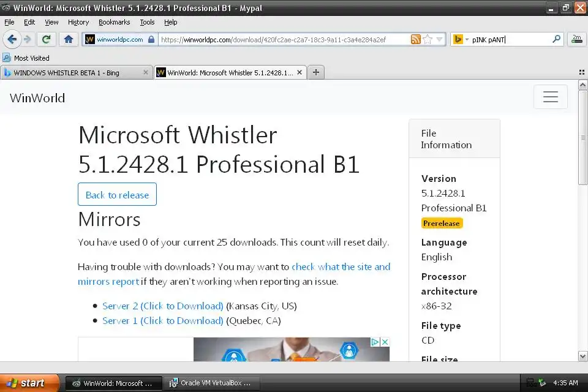Screen dimensions: 588x392
Task: Click the winworldpc.com site identity badge
Action: 119,39
